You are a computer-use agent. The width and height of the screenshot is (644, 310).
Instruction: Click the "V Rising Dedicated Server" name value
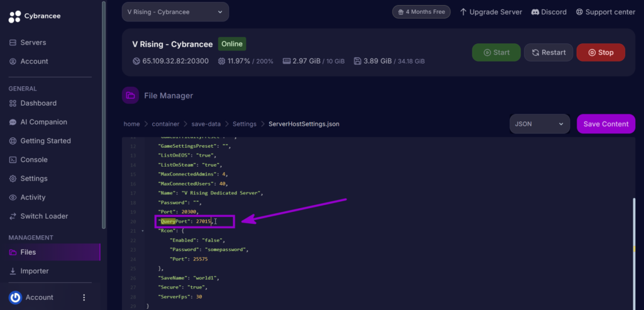[221, 194]
